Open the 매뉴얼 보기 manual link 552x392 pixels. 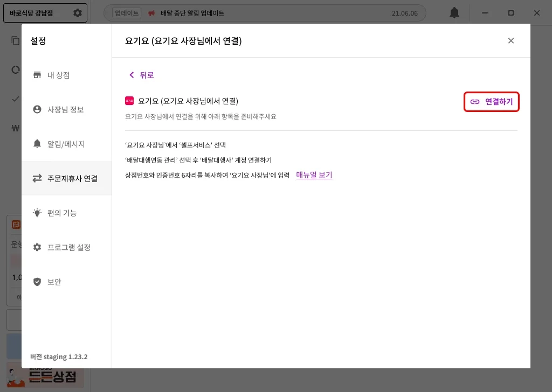[x=314, y=175]
